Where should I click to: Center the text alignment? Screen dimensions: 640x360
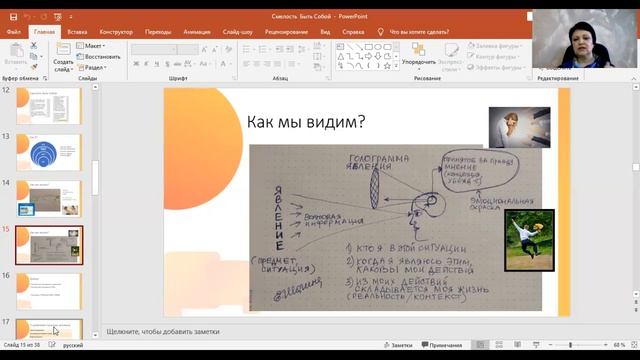pos(257,64)
